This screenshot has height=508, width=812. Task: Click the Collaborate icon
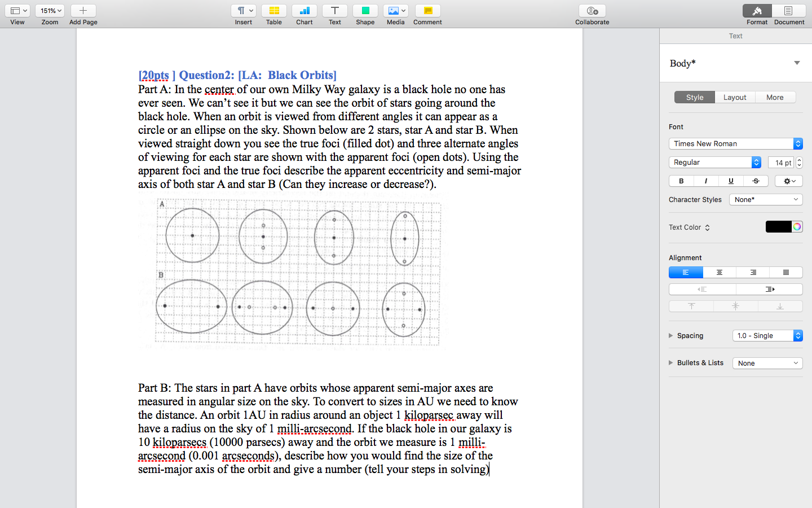(x=592, y=11)
